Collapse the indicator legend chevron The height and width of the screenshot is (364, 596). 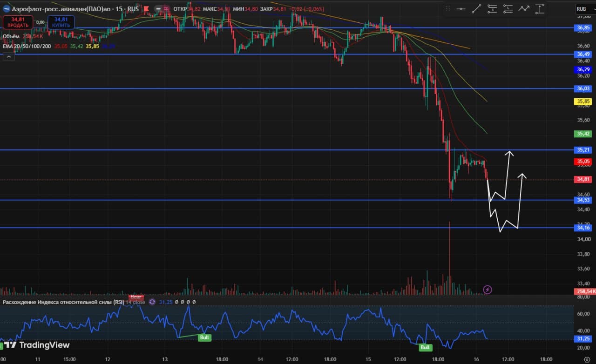[x=8, y=57]
